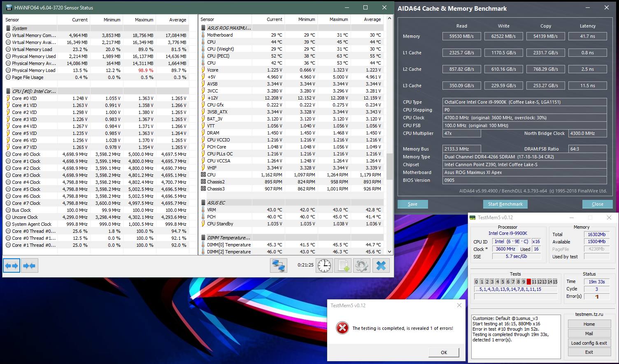Click the System group chip icon

coord(8,28)
